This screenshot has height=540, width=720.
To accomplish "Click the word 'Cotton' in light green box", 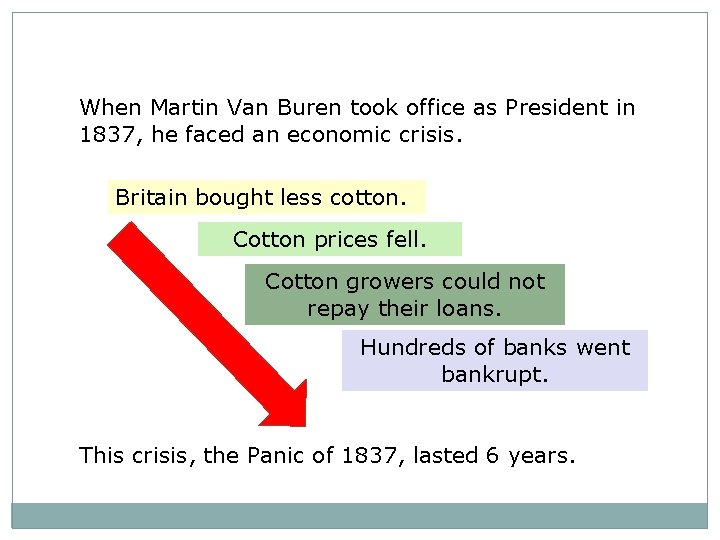I will point(269,239).
